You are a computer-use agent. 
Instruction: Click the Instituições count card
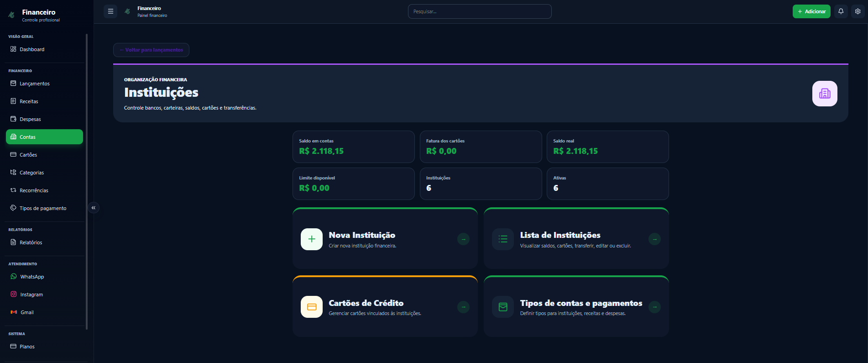coord(481,184)
